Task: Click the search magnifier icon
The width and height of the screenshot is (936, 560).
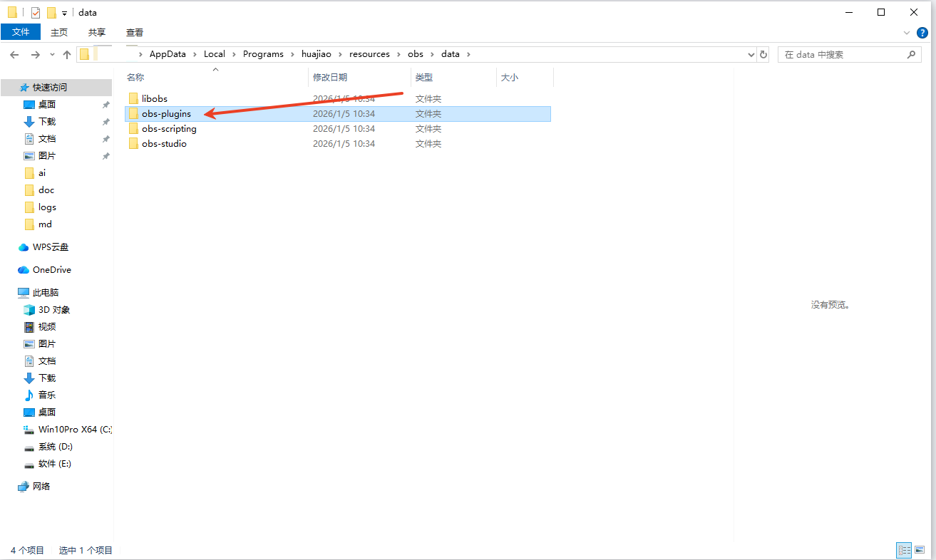Action: [x=910, y=55]
